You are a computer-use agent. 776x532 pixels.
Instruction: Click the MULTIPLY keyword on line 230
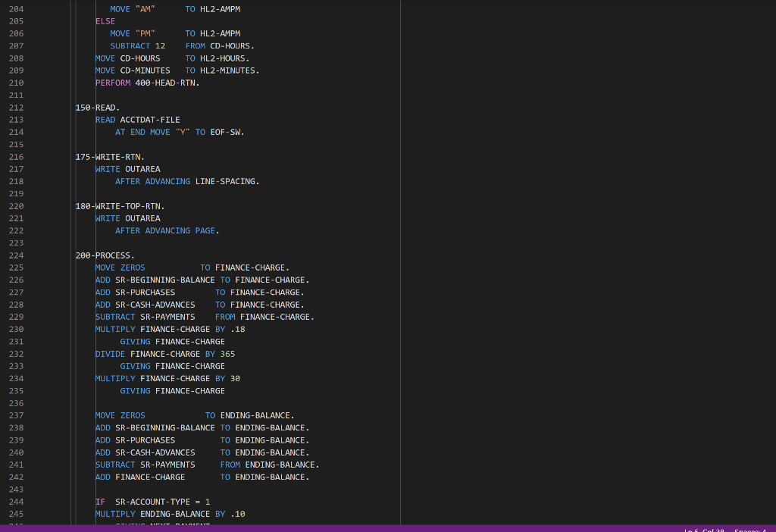(115, 329)
